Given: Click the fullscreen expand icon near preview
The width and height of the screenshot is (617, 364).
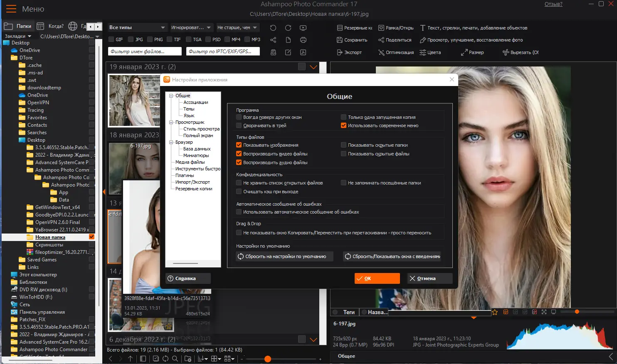Looking at the screenshot, I should pyautogui.click(x=543, y=312).
